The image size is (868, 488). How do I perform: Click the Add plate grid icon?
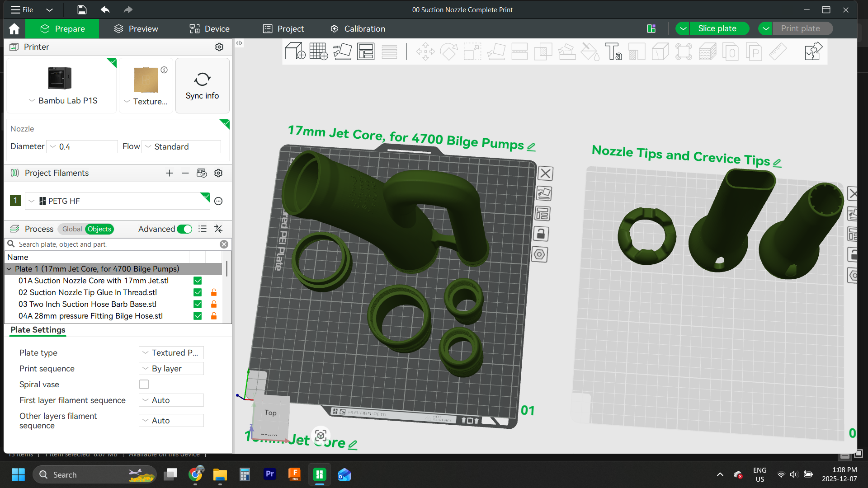[x=319, y=52]
